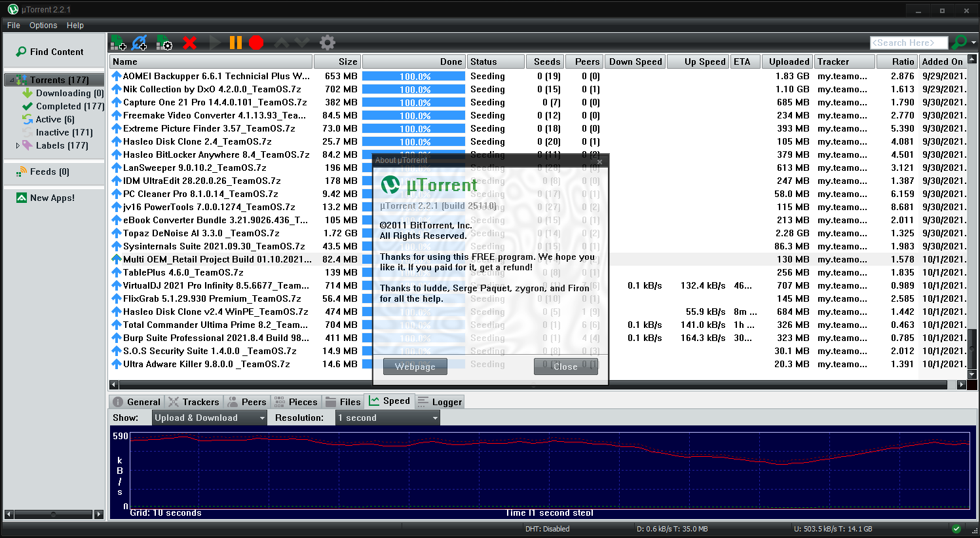Select Ultra Adware Killer 9.8.0.0 torrent

tap(537, 364)
